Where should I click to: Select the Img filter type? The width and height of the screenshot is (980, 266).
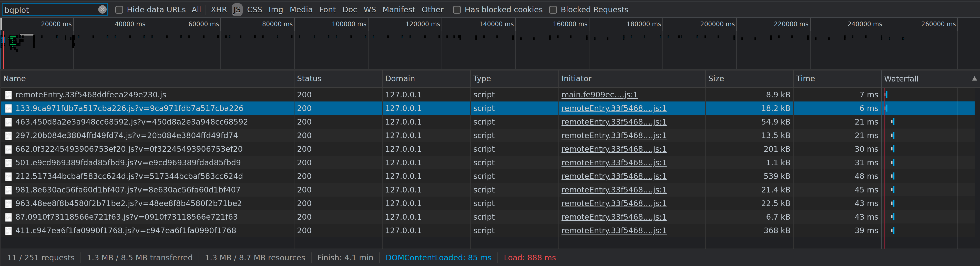pyautogui.click(x=276, y=9)
